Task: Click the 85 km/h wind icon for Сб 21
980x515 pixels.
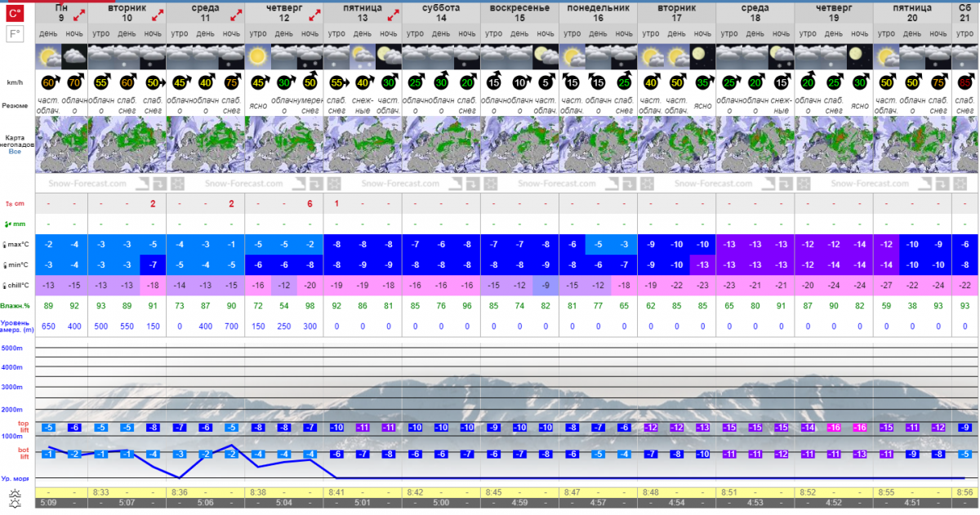Action: click(965, 82)
